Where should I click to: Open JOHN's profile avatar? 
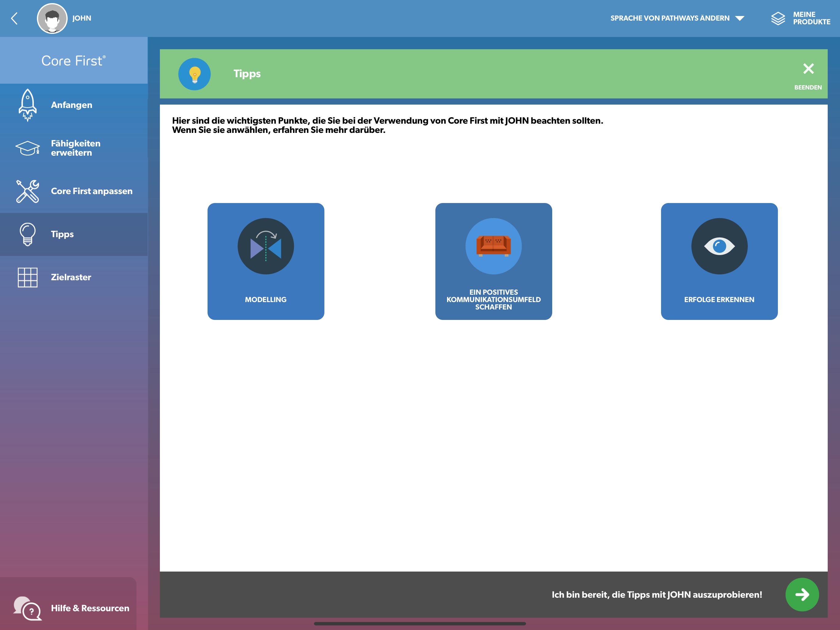52,18
